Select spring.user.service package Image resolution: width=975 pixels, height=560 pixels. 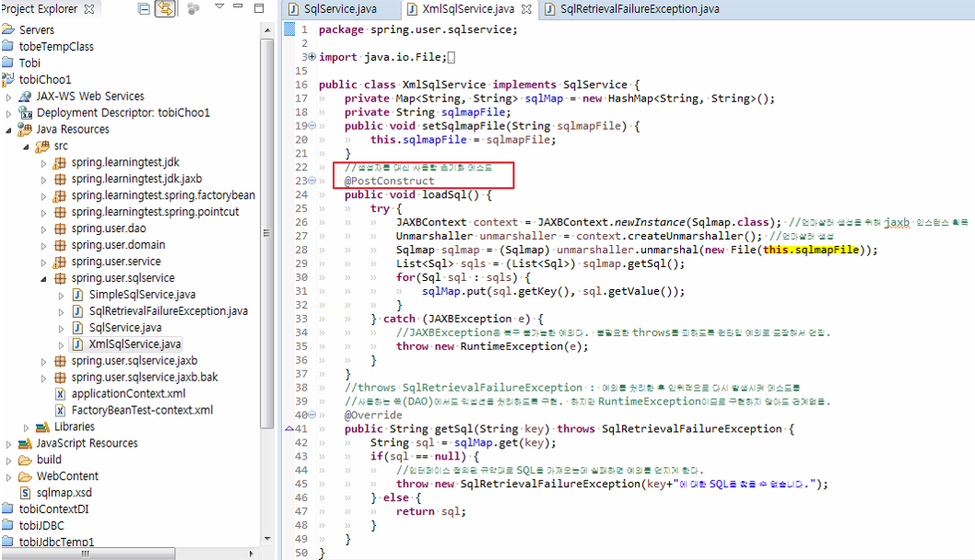116,262
